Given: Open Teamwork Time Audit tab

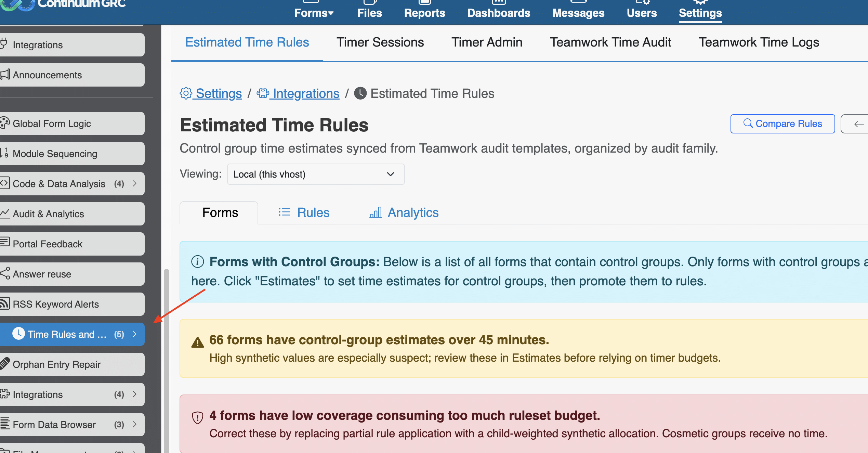Looking at the screenshot, I should point(610,42).
